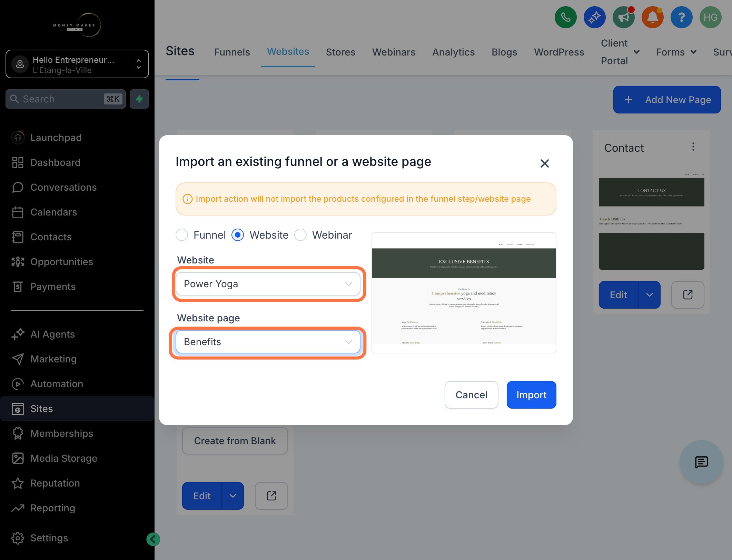
Task: Click the sidebar Search field
Action: [66, 99]
